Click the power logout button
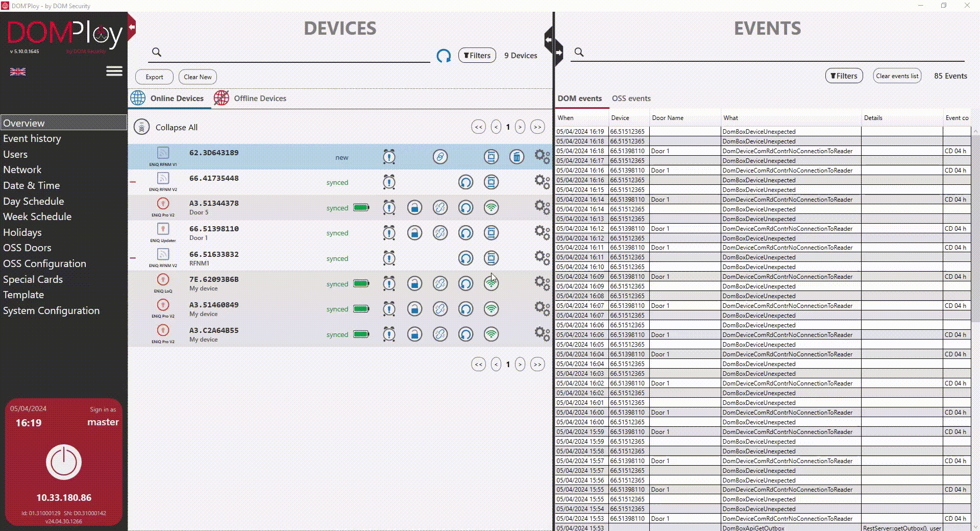The image size is (980, 531). [x=64, y=462]
